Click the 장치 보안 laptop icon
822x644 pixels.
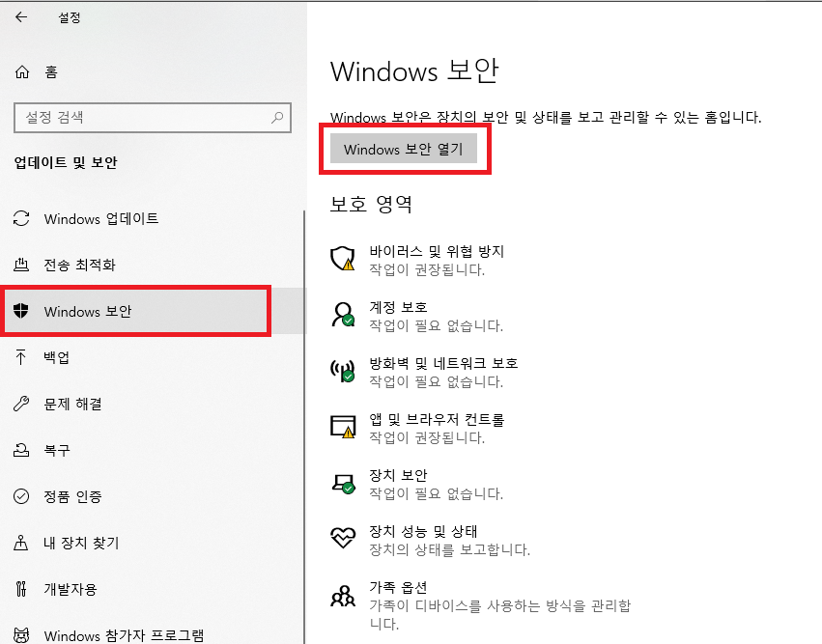(343, 483)
